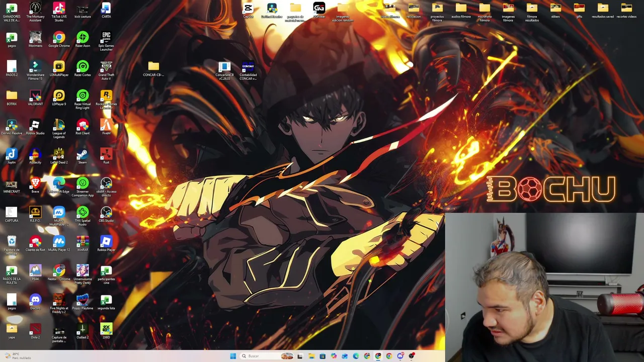Open the Nestor - Chrome profile shortcut
Image resolution: width=644 pixels, height=362 pixels.
(x=59, y=273)
